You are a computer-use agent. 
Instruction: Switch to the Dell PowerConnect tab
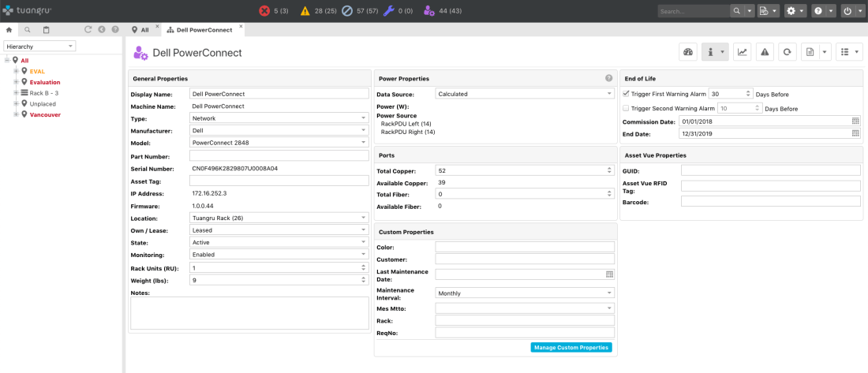pyautogui.click(x=204, y=30)
